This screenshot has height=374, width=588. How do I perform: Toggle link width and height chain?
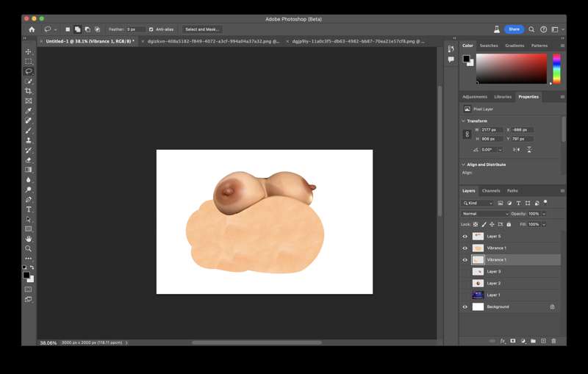(x=467, y=134)
